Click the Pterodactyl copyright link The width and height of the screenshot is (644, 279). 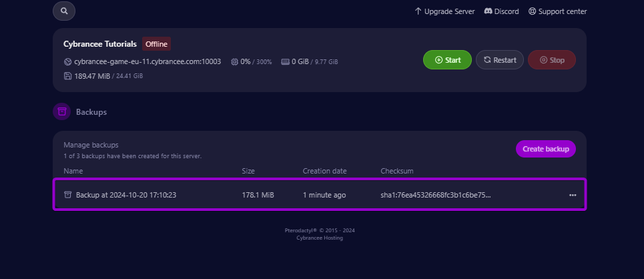click(x=320, y=230)
